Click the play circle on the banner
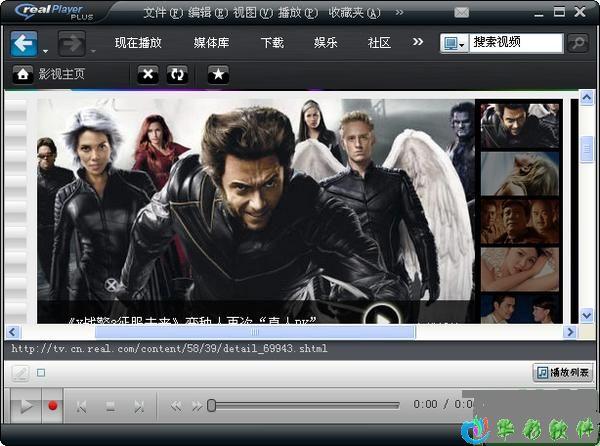The image size is (600, 446). [x=382, y=316]
